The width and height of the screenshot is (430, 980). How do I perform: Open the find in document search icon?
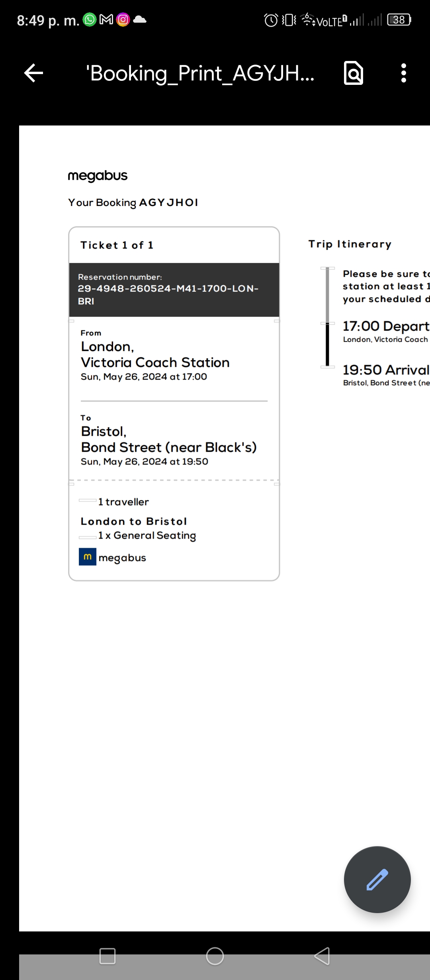pos(353,73)
